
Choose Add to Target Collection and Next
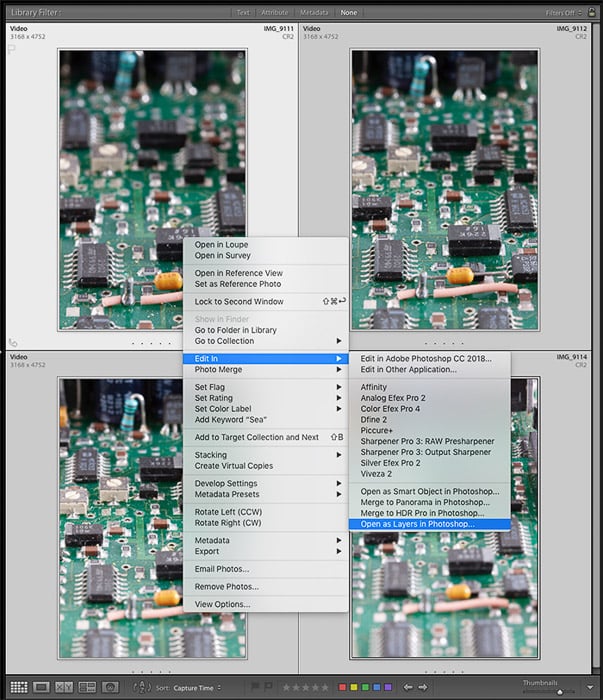(x=266, y=438)
